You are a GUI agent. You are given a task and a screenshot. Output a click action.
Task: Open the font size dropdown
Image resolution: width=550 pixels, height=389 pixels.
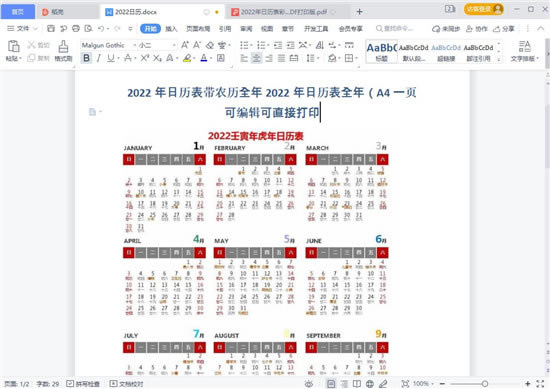pyautogui.click(x=174, y=45)
